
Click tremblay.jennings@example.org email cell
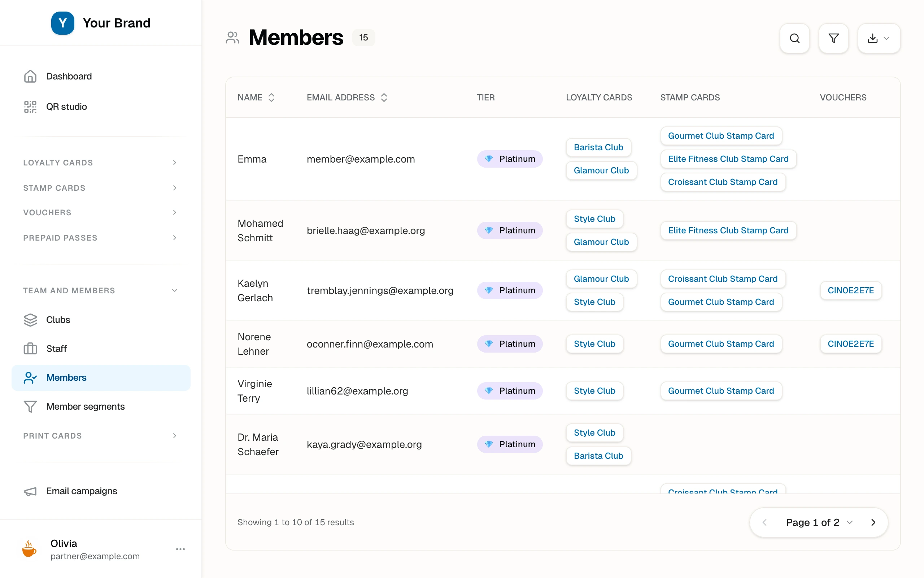point(380,290)
